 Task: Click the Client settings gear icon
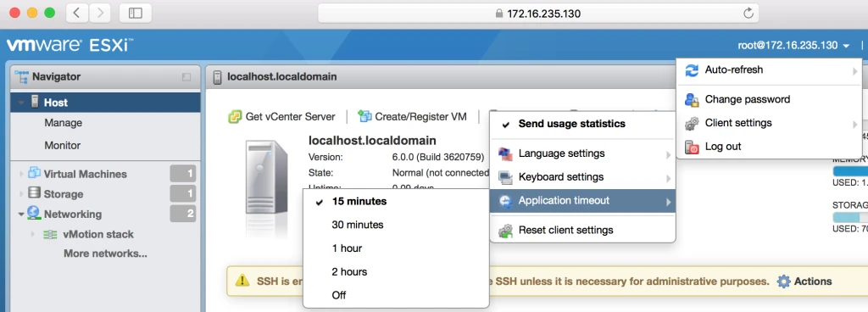coord(692,124)
